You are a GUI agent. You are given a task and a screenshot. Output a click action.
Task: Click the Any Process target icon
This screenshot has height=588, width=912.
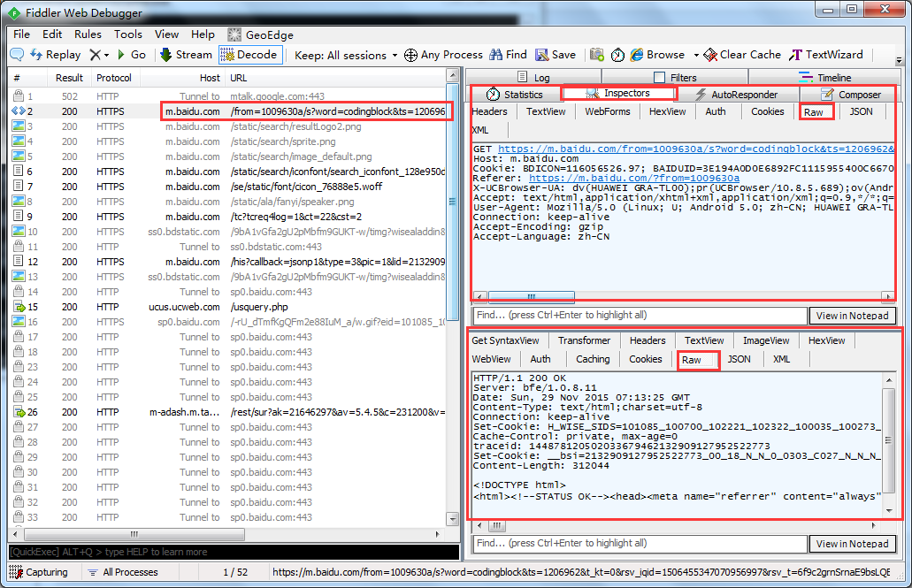(x=410, y=55)
